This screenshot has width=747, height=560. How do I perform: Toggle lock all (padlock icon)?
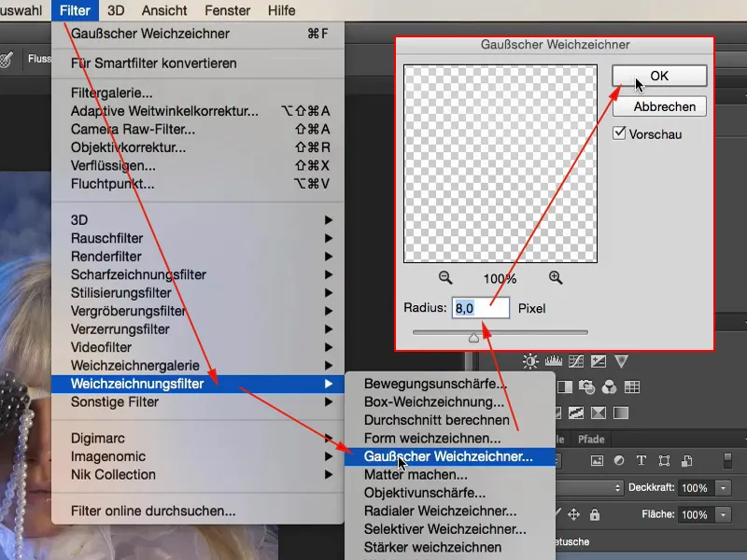pos(595,514)
